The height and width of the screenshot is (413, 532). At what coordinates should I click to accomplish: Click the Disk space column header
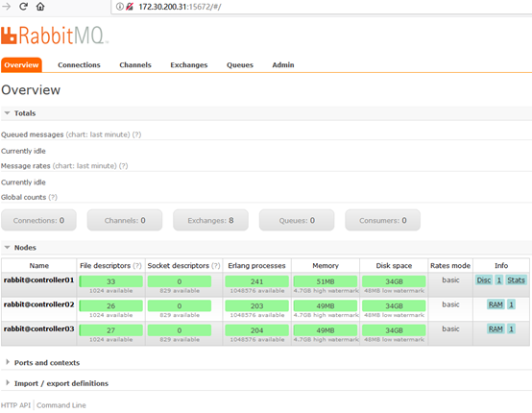click(x=394, y=266)
